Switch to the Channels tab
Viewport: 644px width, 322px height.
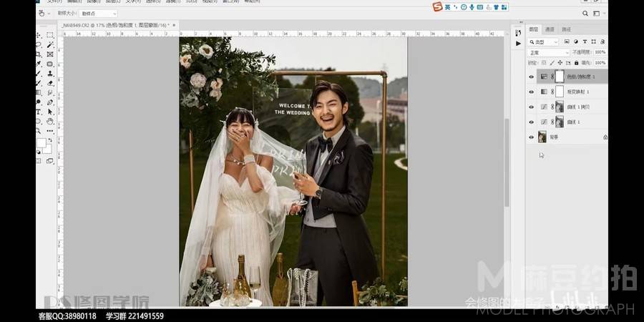tap(550, 29)
